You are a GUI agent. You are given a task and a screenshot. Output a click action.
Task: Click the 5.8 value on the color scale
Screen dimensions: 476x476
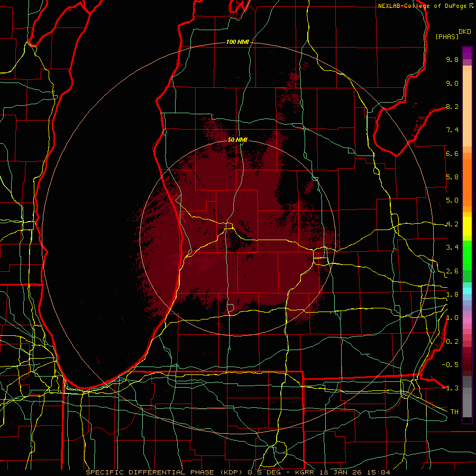pos(452,177)
